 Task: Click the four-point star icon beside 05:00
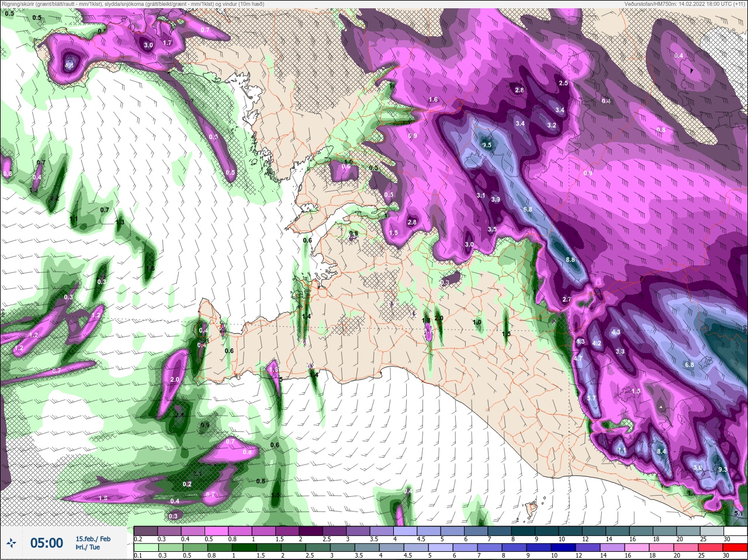(x=11, y=543)
